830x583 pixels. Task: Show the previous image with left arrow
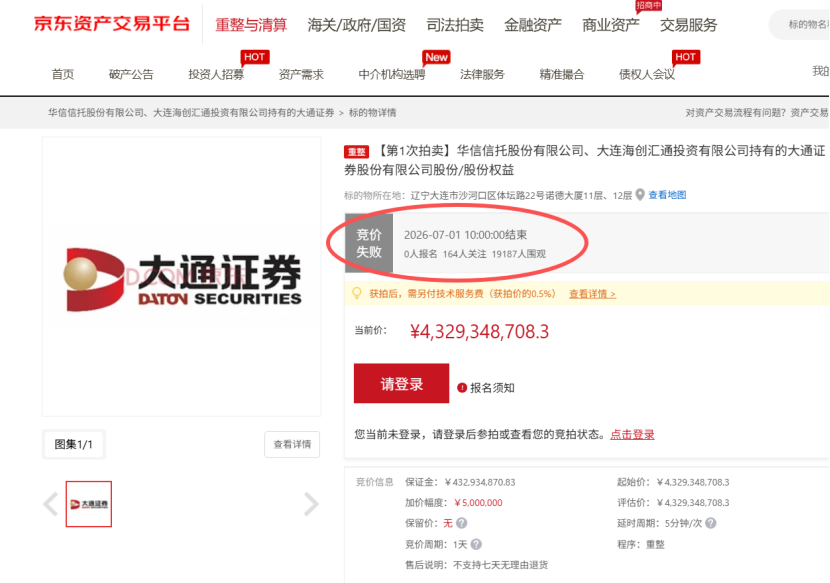(x=51, y=504)
